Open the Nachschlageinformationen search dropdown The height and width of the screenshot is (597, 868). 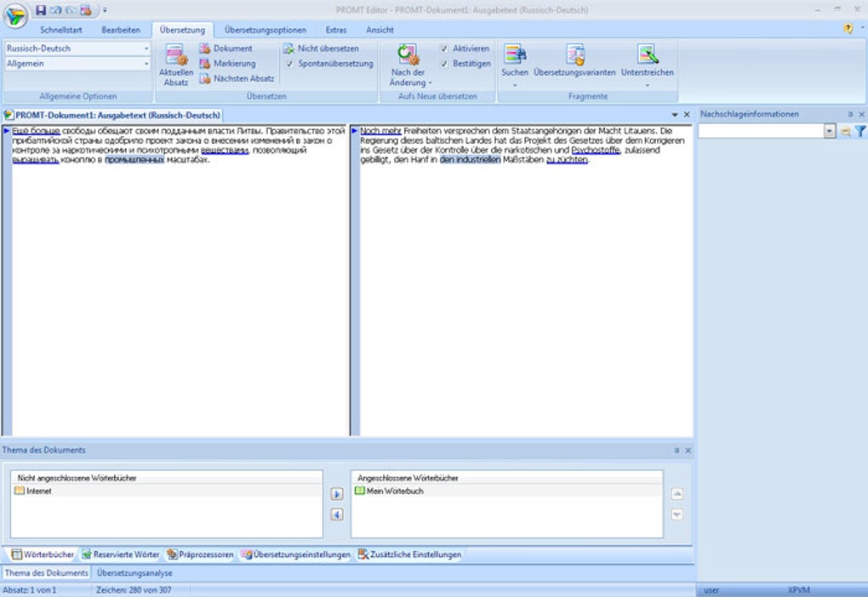[x=830, y=131]
